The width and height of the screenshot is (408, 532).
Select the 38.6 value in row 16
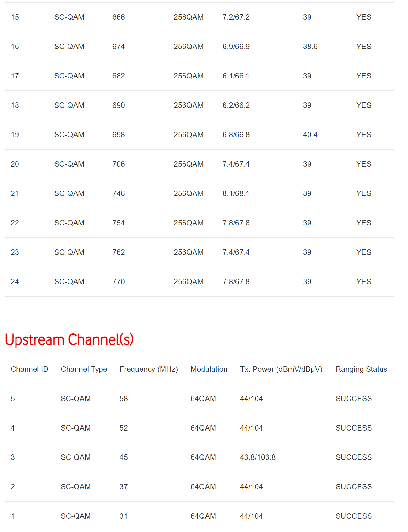(x=310, y=47)
